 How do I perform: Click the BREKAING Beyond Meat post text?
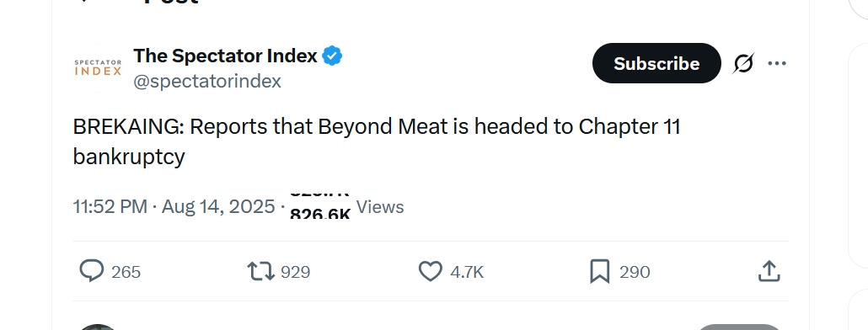click(x=377, y=141)
